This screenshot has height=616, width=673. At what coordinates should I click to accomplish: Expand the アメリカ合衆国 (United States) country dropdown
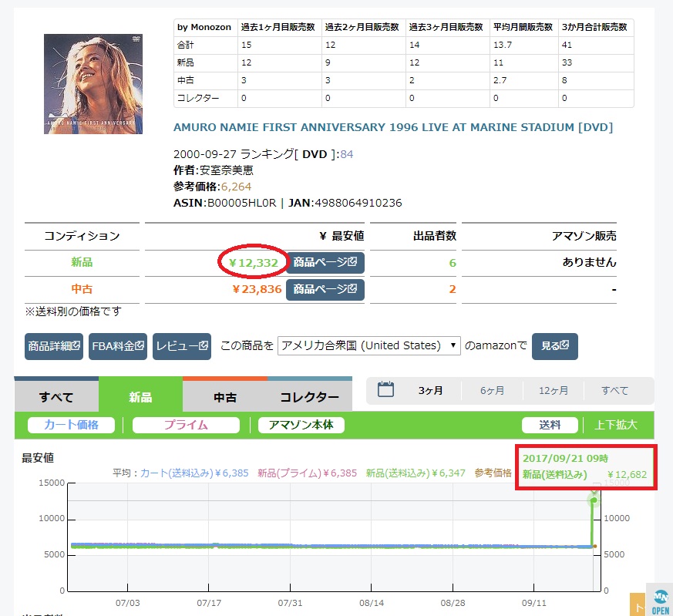pos(368,345)
